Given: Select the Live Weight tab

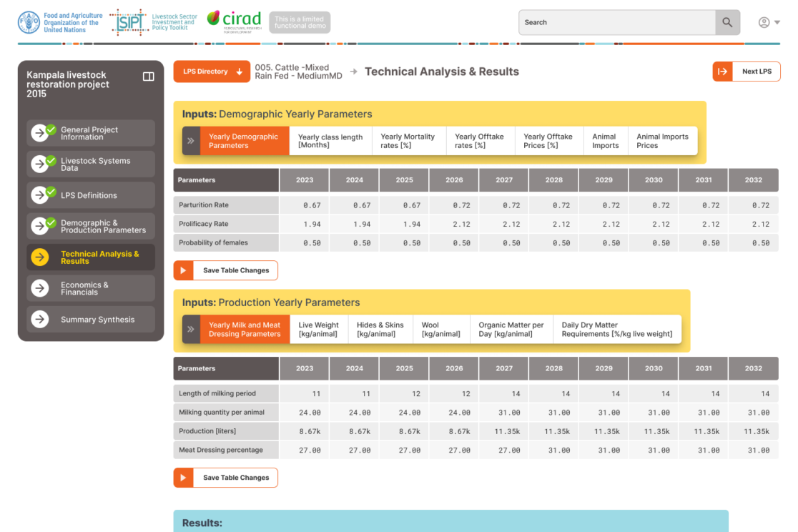Looking at the screenshot, I should pyautogui.click(x=318, y=330).
